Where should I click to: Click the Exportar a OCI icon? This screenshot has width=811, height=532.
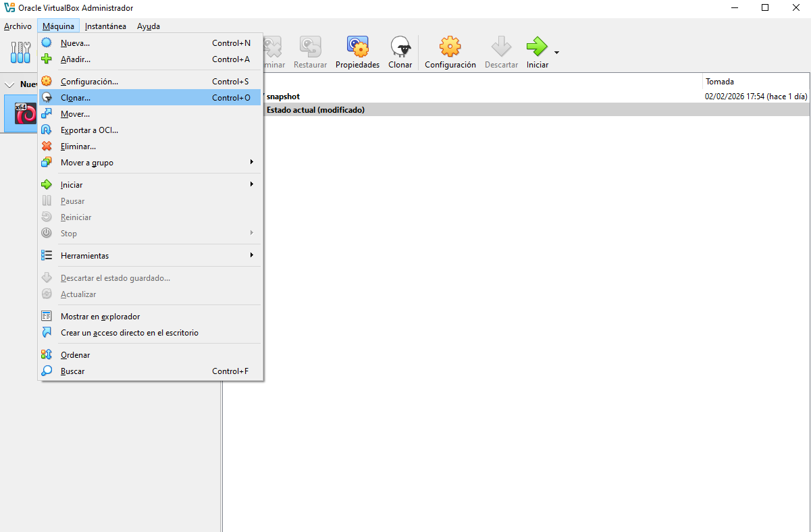coord(47,130)
